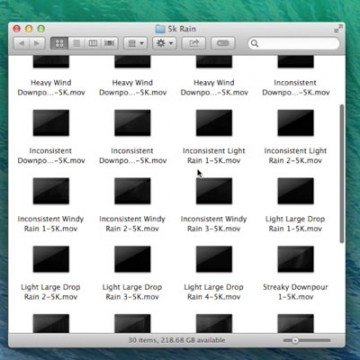The height and width of the screenshot is (360, 360).
Task: Open the item arrangement dropdown
Action: click(136, 43)
